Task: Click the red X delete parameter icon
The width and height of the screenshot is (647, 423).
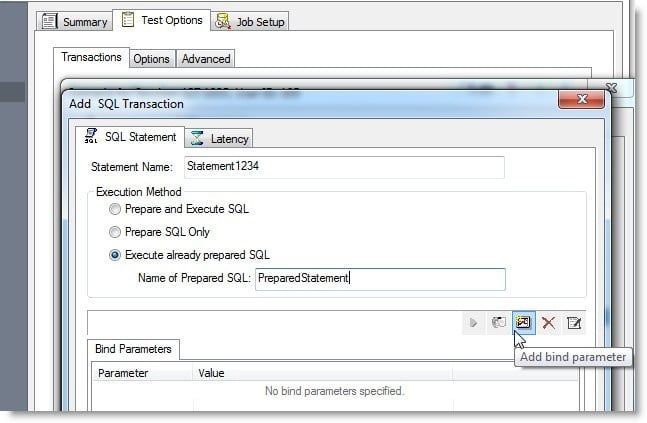Action: (x=548, y=323)
